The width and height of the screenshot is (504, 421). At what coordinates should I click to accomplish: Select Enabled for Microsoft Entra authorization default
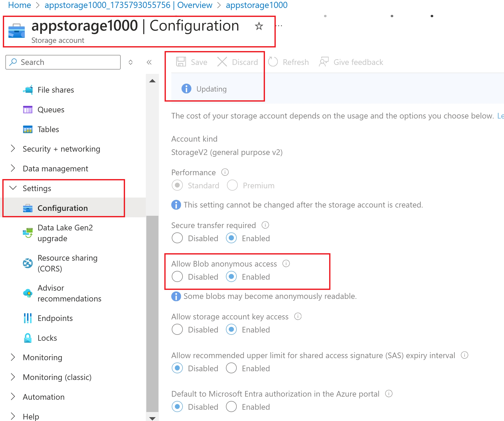click(231, 407)
